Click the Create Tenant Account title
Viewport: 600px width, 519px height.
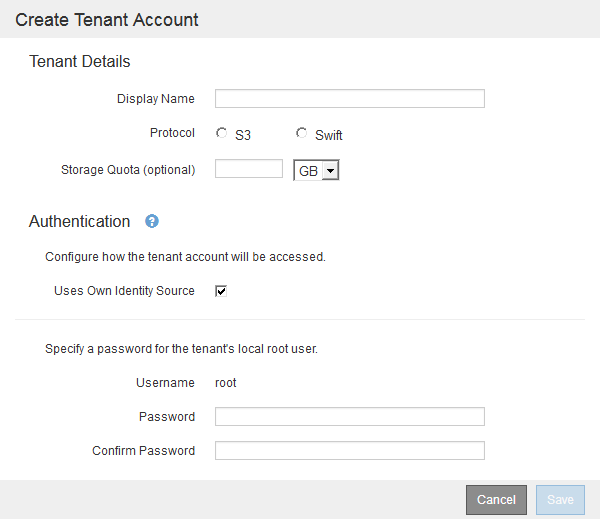tap(107, 20)
